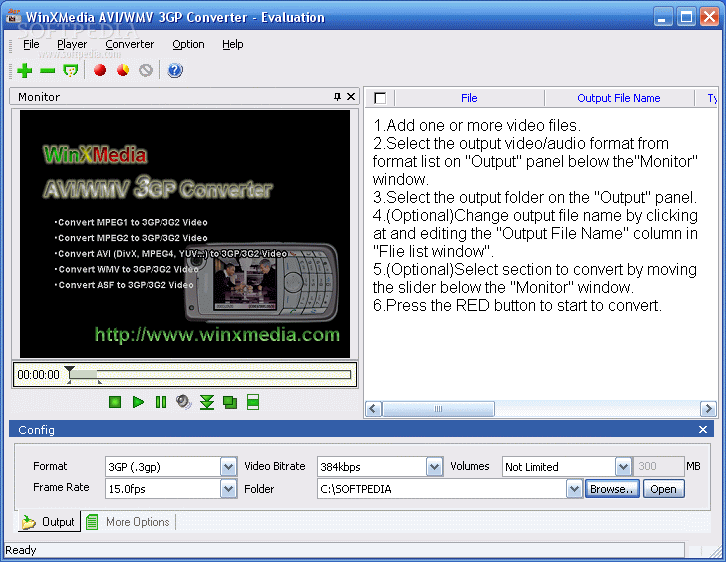Close the Config panel
Screen dimensions: 726x562
pos(703,430)
